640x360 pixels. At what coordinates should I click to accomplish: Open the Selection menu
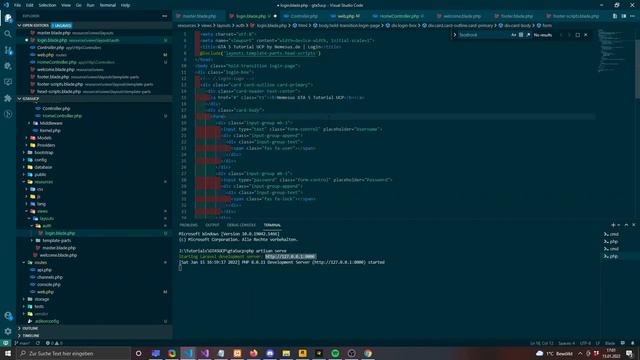point(47,5)
